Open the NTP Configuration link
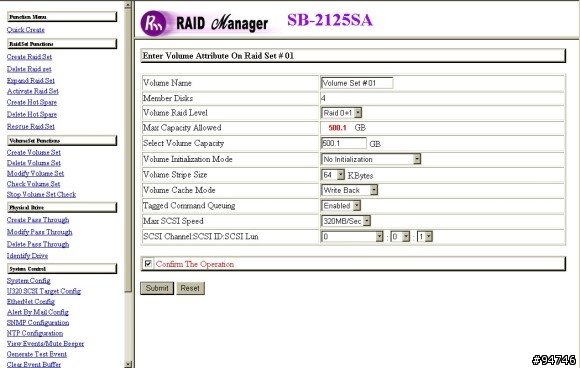 35,333
